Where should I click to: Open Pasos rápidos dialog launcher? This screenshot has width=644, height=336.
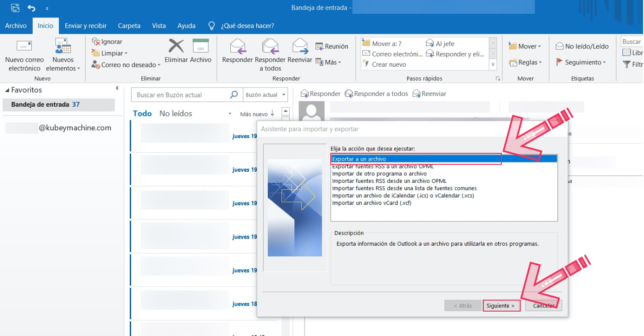click(498, 79)
